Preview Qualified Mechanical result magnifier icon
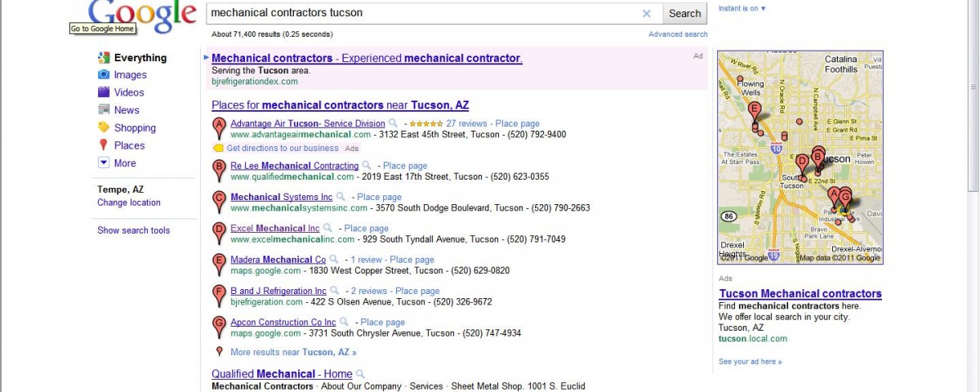Viewport: 980px width, 392px height. 360,374
